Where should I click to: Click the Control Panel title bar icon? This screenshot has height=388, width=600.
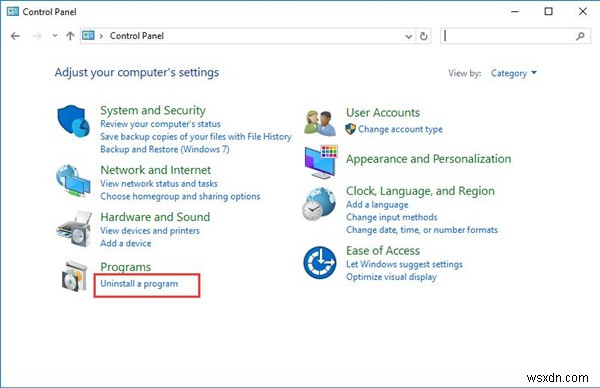[13, 11]
